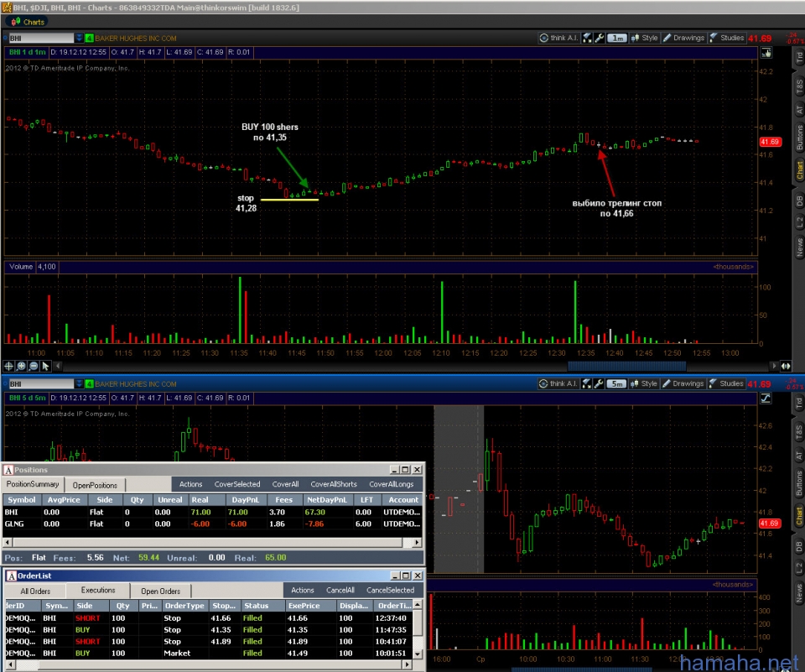Screen dimensions: 805x672
Task: Open wrench settings in lower chart toolbar
Action: click(599, 383)
